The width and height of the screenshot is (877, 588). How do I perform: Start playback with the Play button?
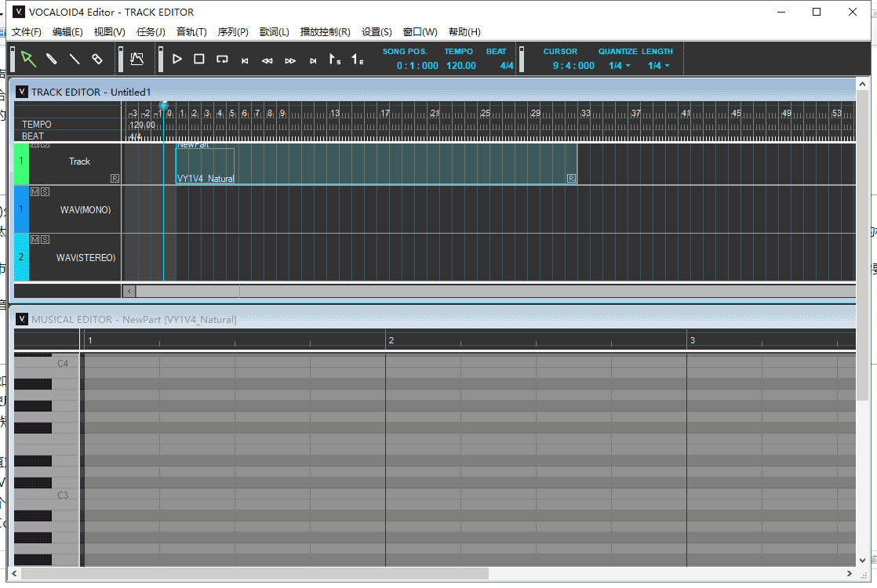[x=176, y=59]
